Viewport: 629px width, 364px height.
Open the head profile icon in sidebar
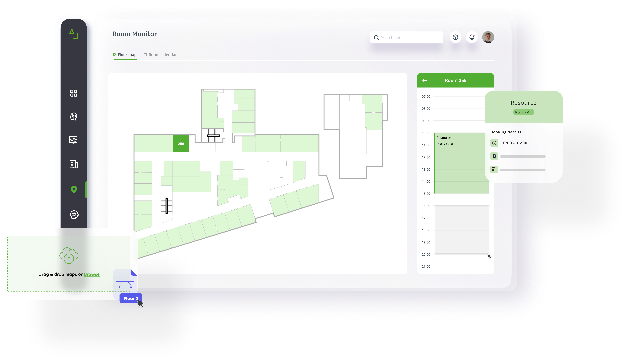coord(73,116)
